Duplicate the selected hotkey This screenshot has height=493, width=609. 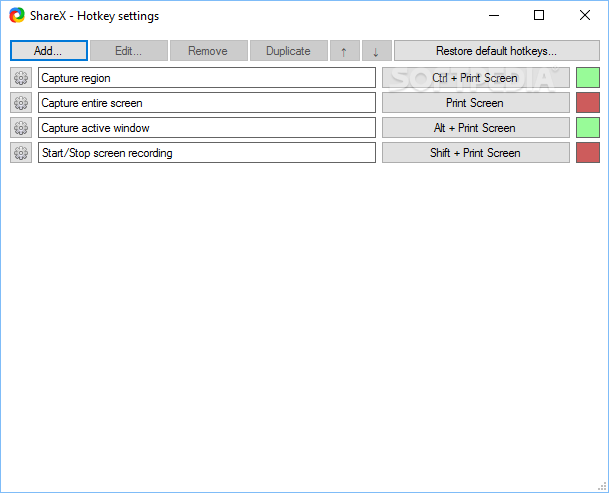pyautogui.click(x=289, y=51)
